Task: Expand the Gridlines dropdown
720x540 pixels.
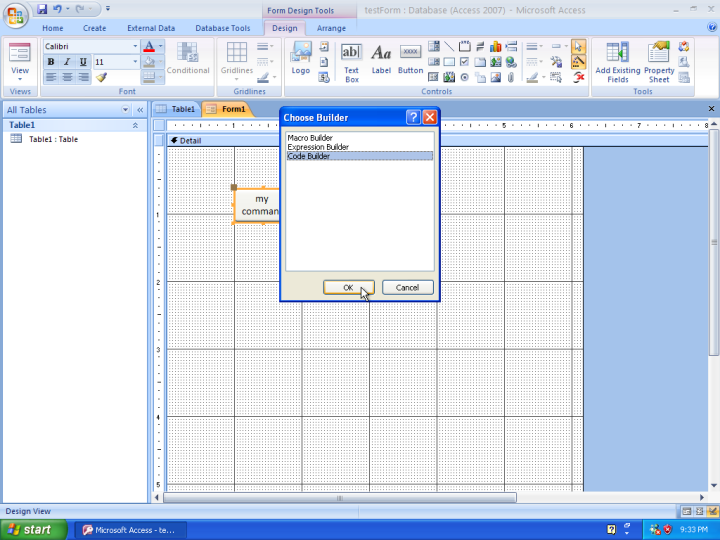Action: click(236, 79)
